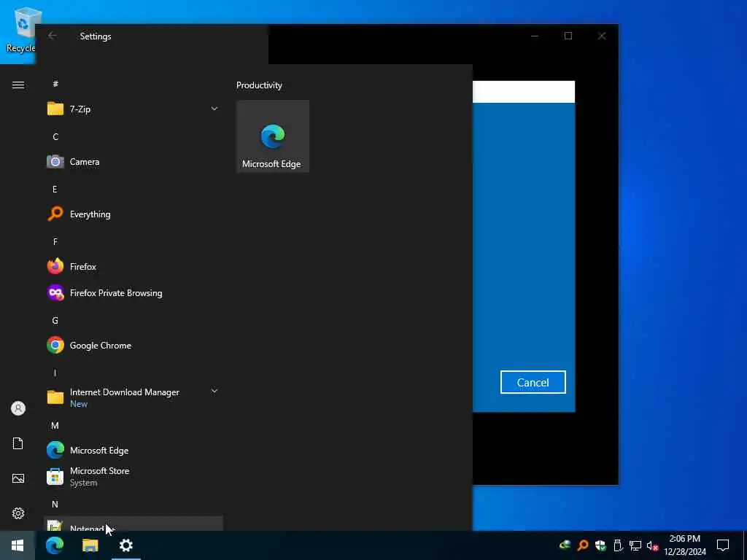The image size is (747, 560).
Task: Click the white field in Settings window
Action: (x=524, y=92)
